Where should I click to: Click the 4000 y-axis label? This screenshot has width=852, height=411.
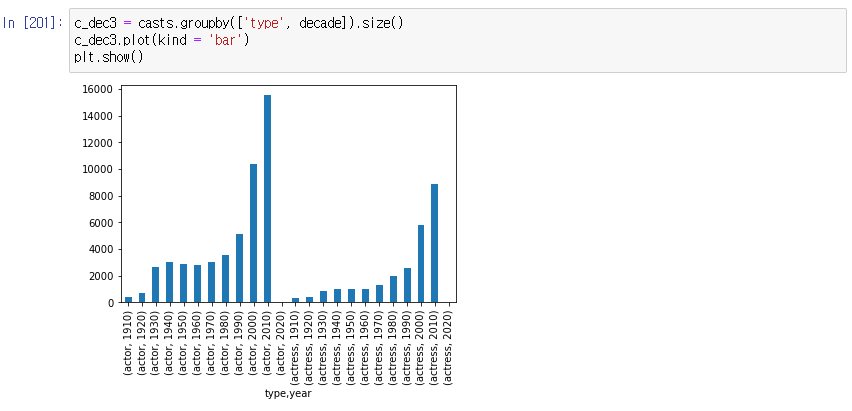click(100, 250)
